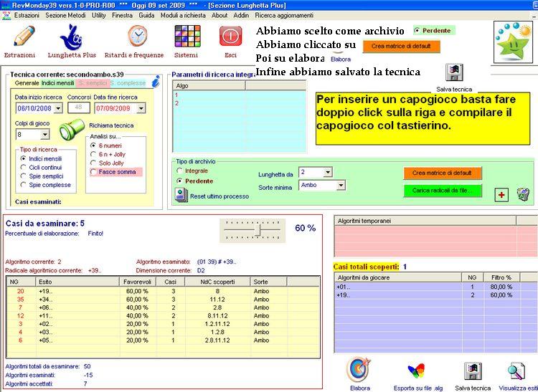Open Ritardi e frequenze clock icon
538x392 pixels.
click(138, 37)
